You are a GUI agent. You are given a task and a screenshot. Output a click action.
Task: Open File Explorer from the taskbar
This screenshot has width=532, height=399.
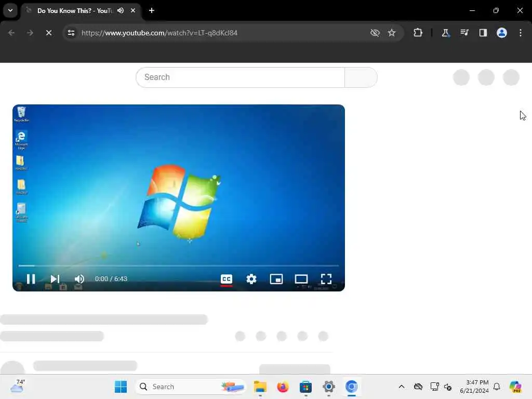(x=260, y=387)
